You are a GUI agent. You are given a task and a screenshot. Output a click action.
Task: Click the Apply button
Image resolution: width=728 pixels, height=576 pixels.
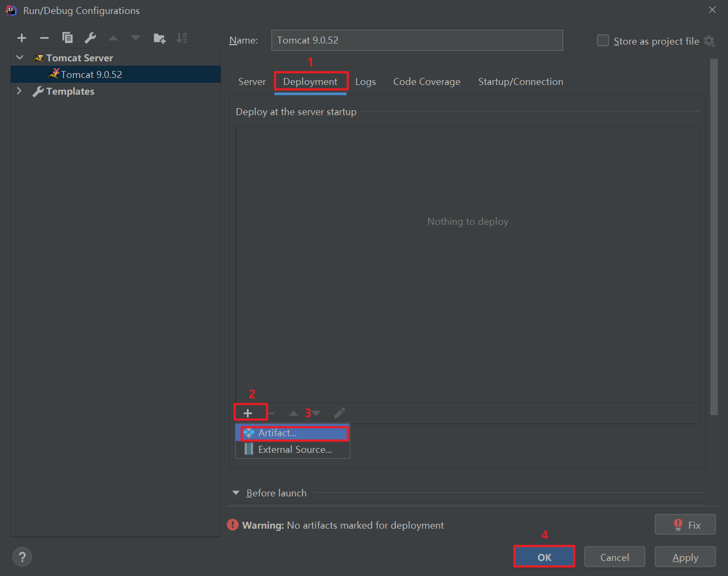685,557
